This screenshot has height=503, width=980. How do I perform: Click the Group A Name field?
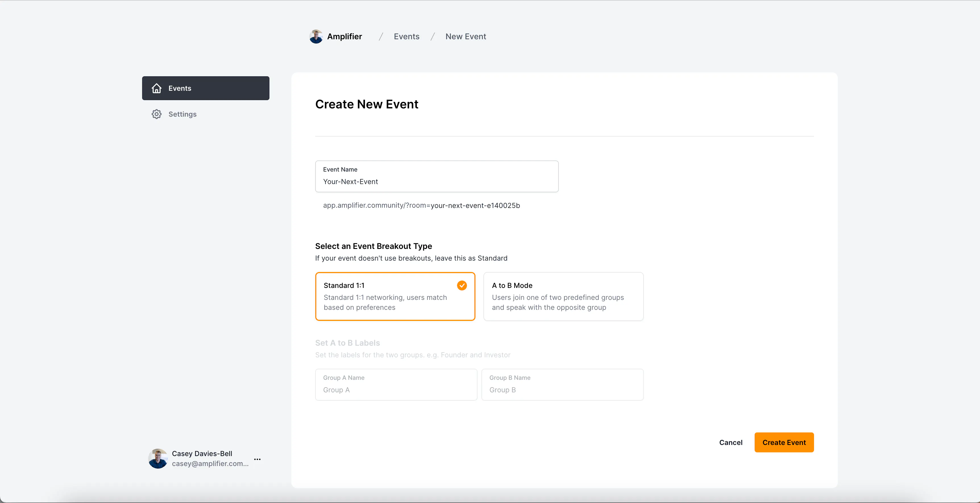coord(396,385)
